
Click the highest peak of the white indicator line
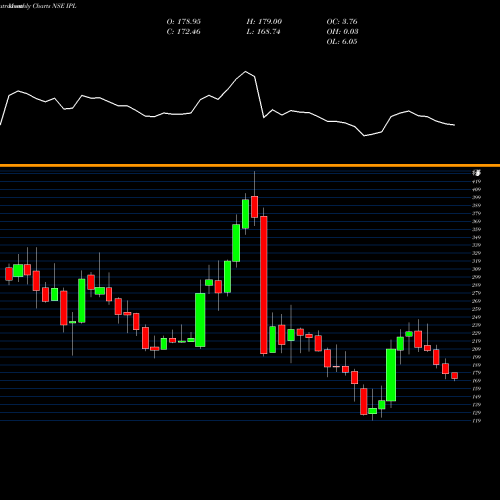(246, 71)
